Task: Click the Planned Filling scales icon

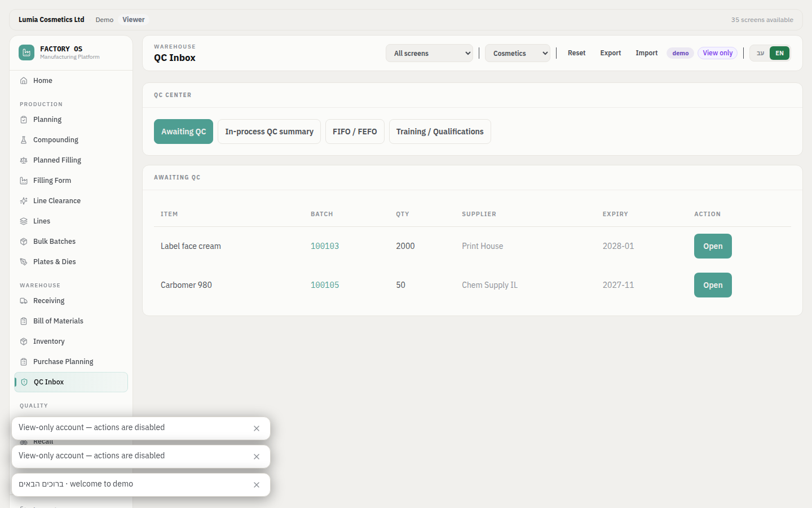Action: coord(24,160)
